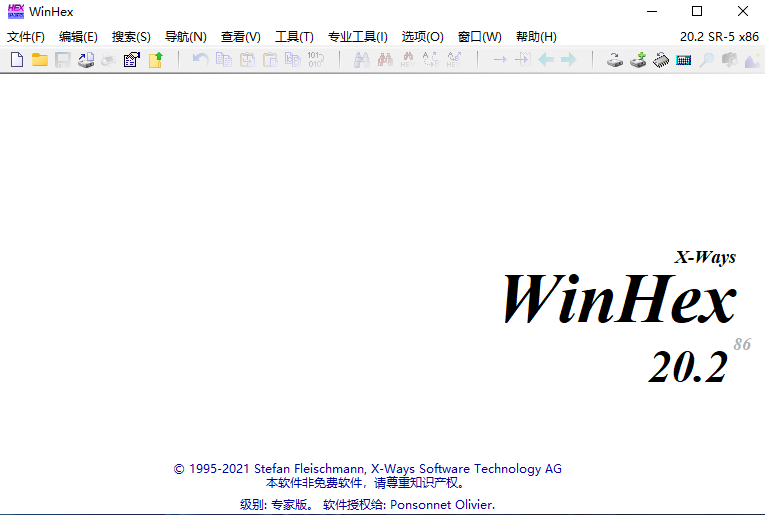765x515 pixels.
Task: Open the 工具(T) menu
Action: [x=294, y=37]
